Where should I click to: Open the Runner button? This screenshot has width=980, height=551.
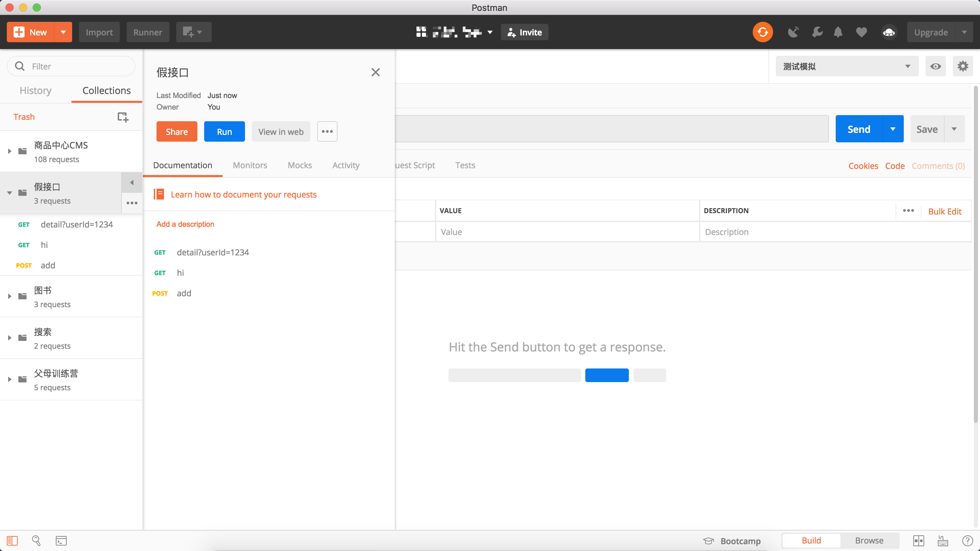(148, 32)
